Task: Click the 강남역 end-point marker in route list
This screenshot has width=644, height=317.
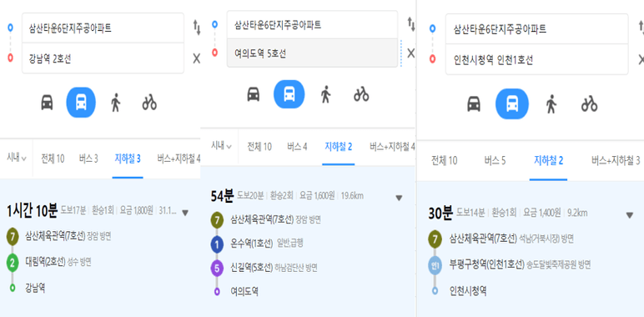Action: click(x=13, y=288)
